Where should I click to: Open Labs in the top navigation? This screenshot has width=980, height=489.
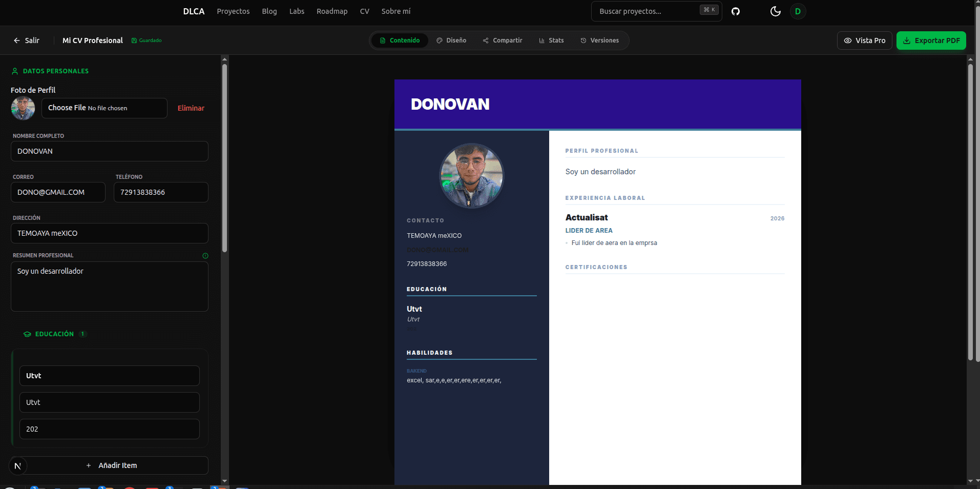(297, 11)
